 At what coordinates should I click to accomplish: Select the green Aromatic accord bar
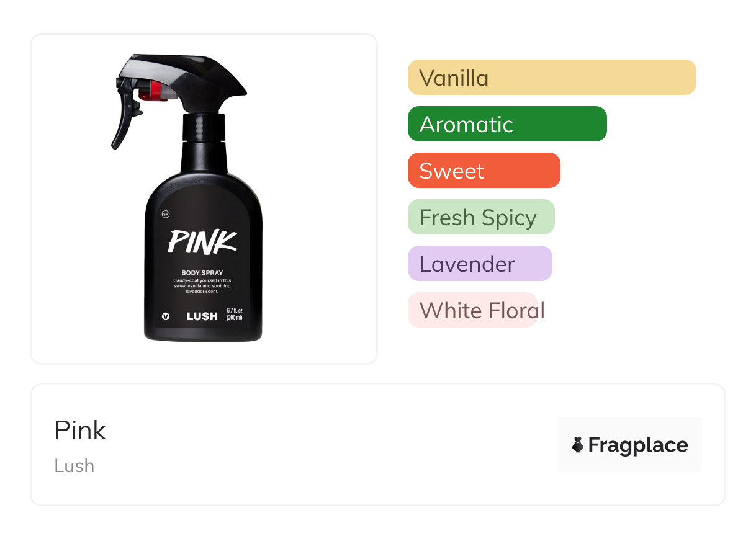pos(507,124)
